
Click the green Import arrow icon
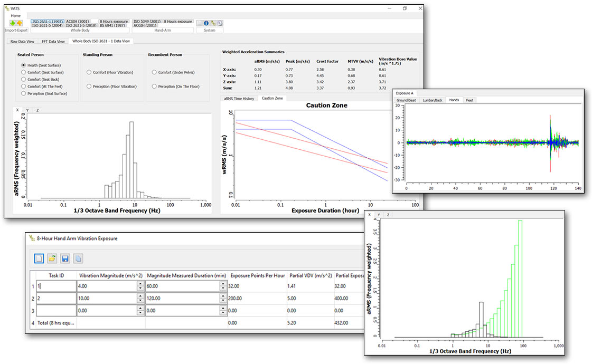click(x=13, y=23)
